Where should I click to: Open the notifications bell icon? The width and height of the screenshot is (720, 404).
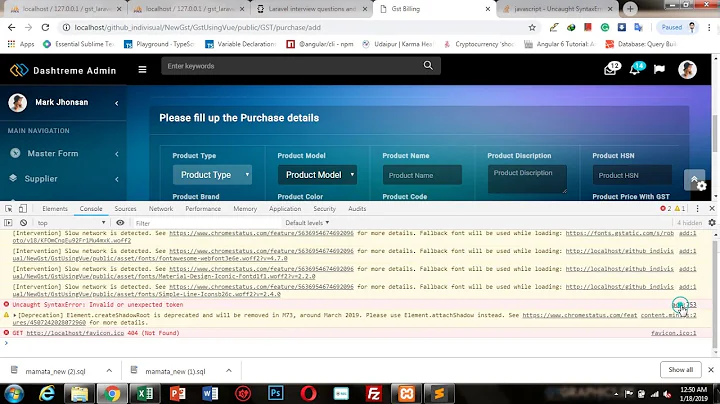636,70
